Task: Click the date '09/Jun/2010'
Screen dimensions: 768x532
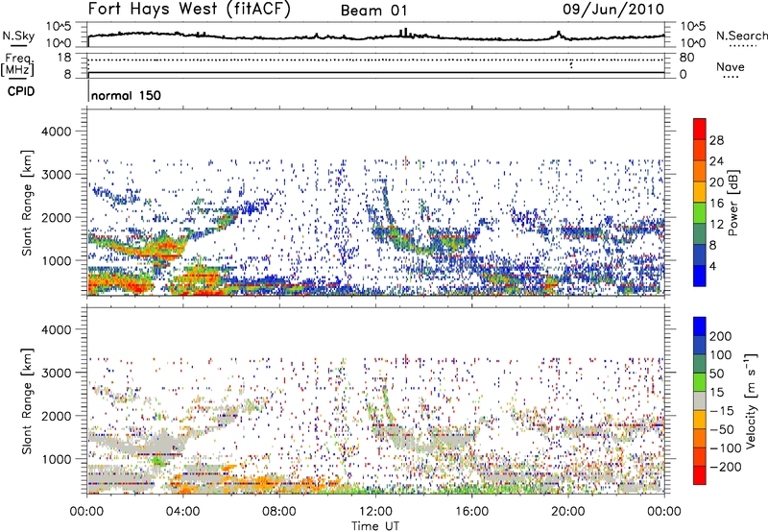Action: click(613, 10)
